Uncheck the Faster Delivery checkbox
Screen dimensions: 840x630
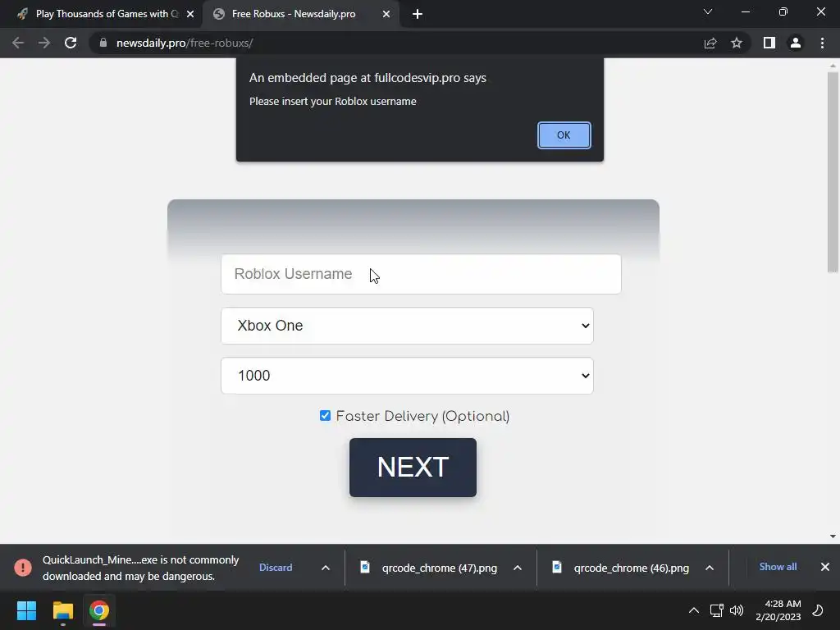(325, 416)
